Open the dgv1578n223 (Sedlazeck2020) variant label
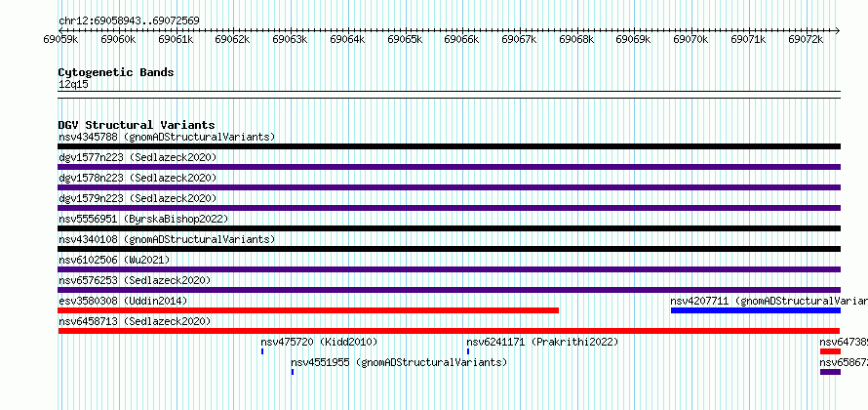Viewport: 868px width, 410px height. [x=138, y=178]
